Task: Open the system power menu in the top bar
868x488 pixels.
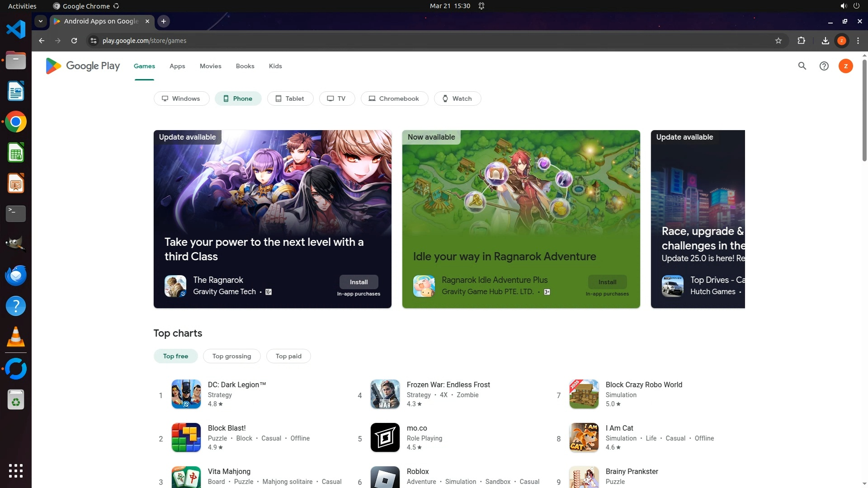Action: pos(856,6)
